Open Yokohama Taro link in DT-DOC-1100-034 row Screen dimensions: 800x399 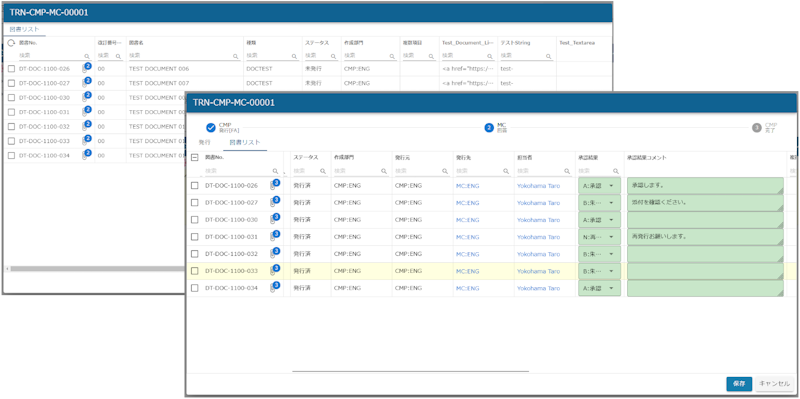pyautogui.click(x=538, y=288)
